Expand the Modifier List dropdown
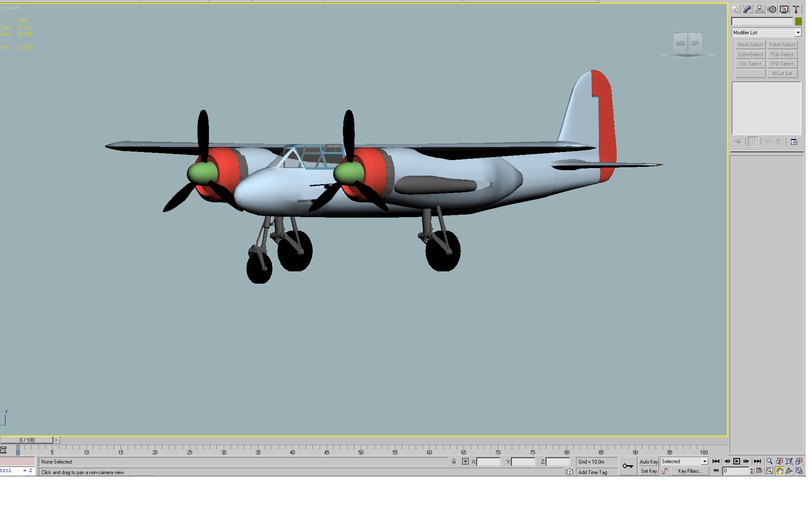The image size is (812, 508). click(798, 33)
